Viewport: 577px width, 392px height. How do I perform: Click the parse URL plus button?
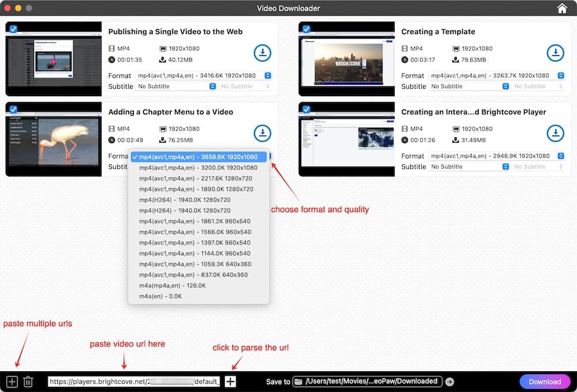click(230, 382)
